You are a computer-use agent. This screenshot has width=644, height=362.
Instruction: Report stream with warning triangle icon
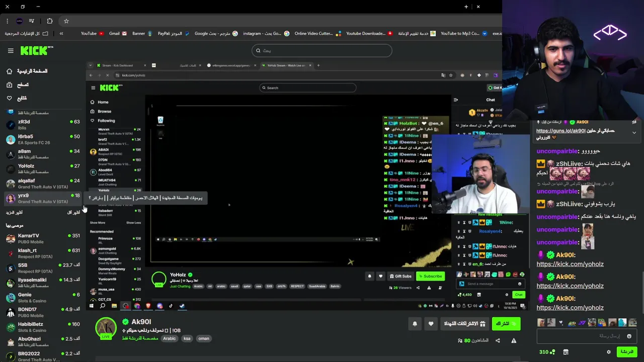[514, 340]
